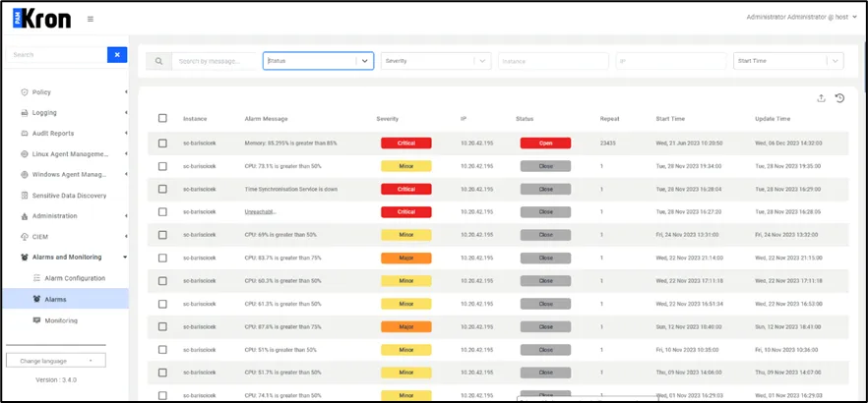Open the Unreachable alarm message link

point(260,211)
